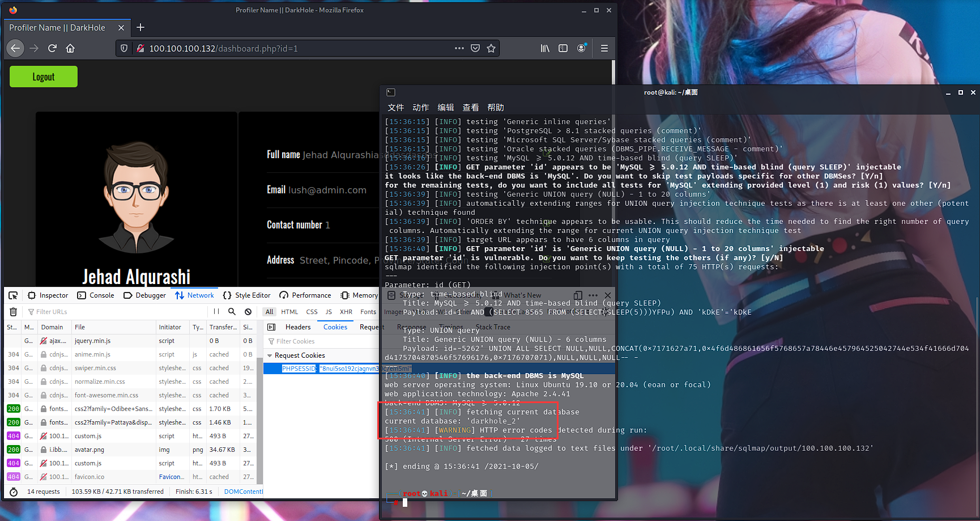Bookmark this page with the star
Viewport: 980px width, 521px height.
coord(491,48)
